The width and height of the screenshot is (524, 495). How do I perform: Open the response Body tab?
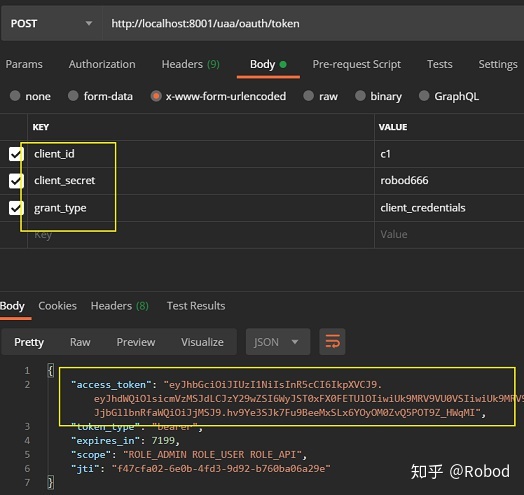12,306
